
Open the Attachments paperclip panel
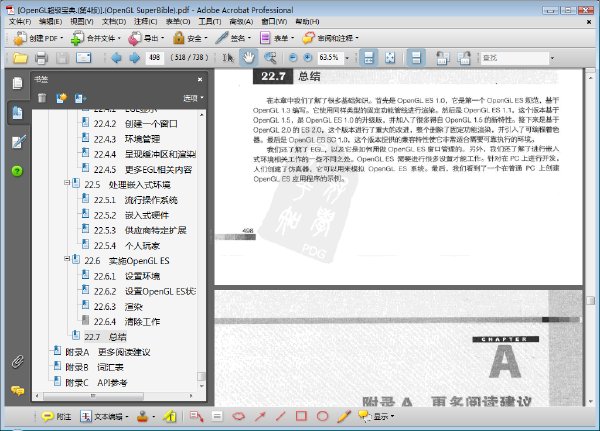coord(17,361)
